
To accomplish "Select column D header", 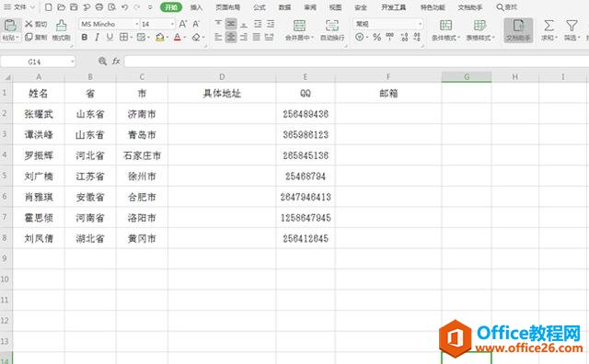I will pos(222,77).
